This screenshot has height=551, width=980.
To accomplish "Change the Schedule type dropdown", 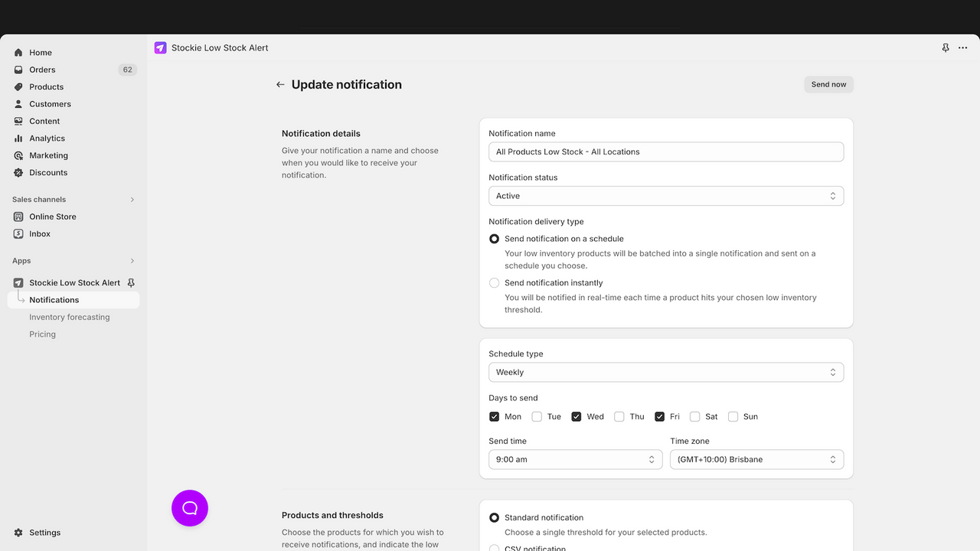I will tap(665, 372).
